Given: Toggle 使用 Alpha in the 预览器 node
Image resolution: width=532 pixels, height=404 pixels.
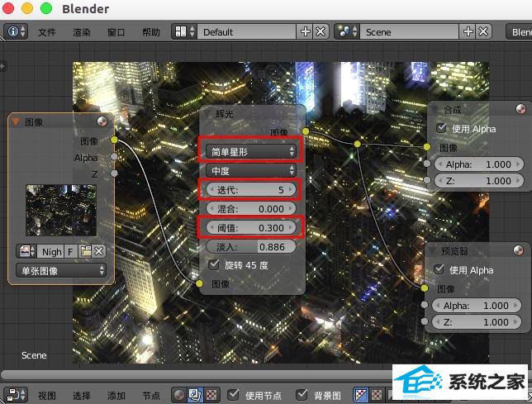Looking at the screenshot, I should tap(439, 269).
